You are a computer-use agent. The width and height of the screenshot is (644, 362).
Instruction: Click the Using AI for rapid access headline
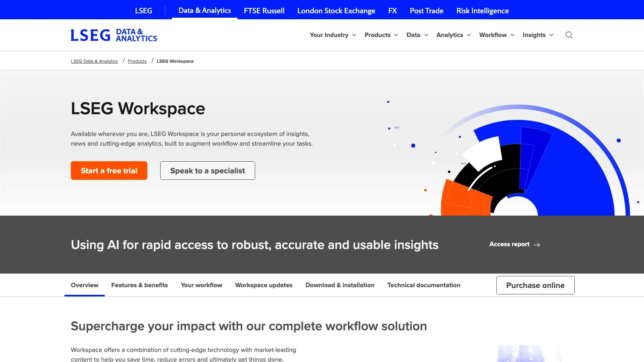255,245
